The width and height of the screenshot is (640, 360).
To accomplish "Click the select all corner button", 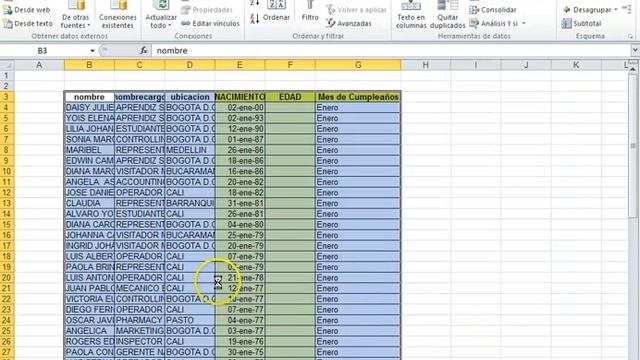I will [x=7, y=65].
